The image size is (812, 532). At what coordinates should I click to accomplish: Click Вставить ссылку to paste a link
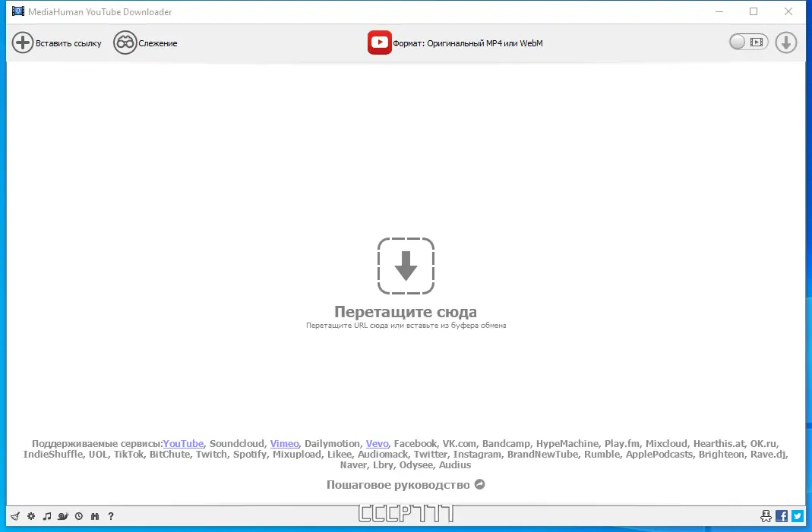(57, 43)
